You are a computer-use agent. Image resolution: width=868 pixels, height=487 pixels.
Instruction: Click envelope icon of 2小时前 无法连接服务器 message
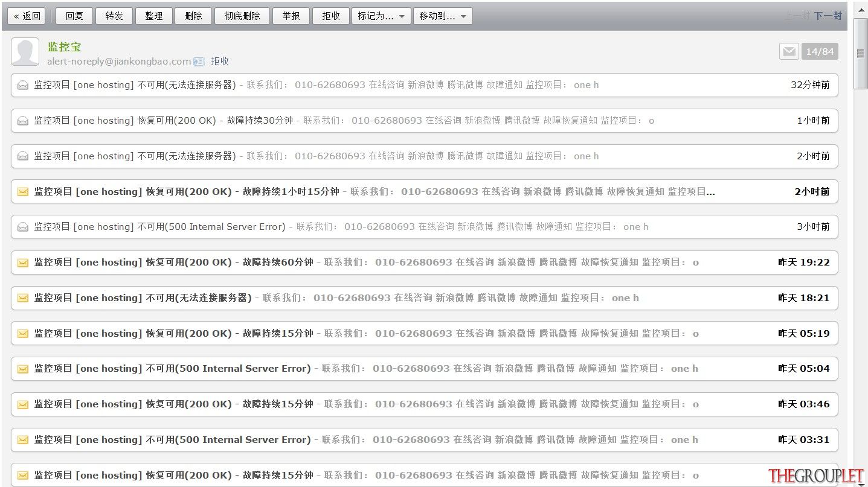(x=23, y=156)
